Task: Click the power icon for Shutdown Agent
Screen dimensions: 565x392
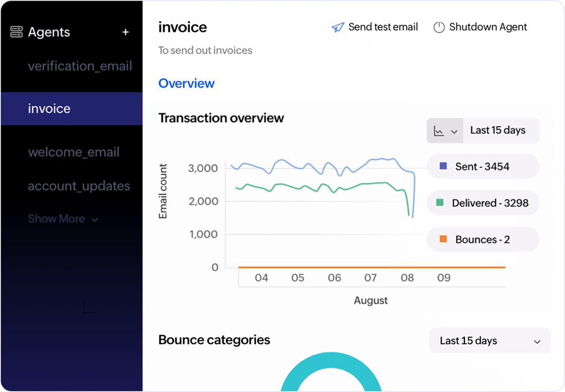Action: coord(439,27)
